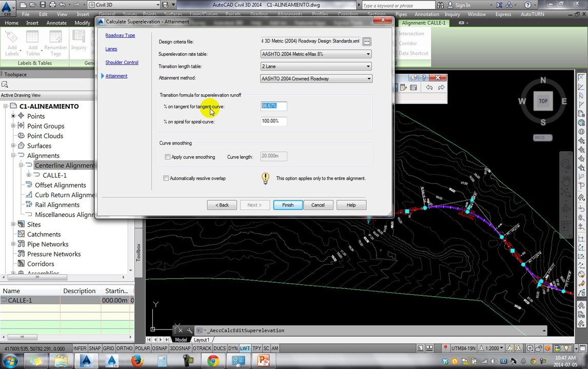Click the Help question mark icon in title bar
This screenshot has height=369, width=588.
pos(528,5)
